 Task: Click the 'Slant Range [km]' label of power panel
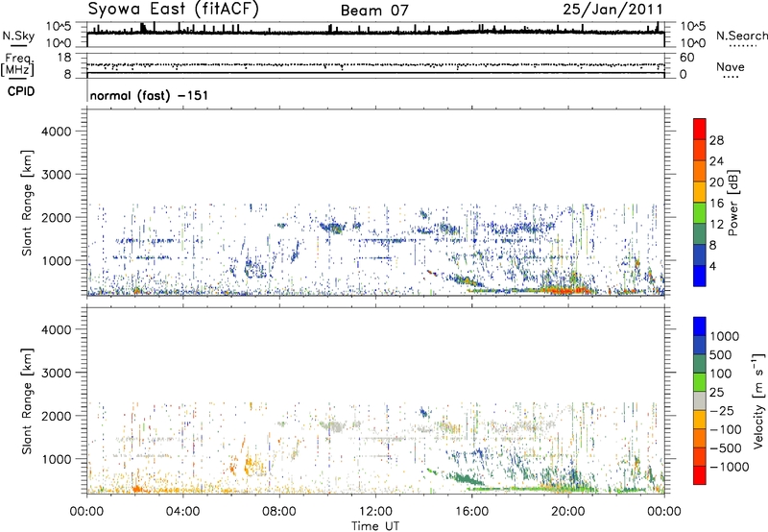27,203
